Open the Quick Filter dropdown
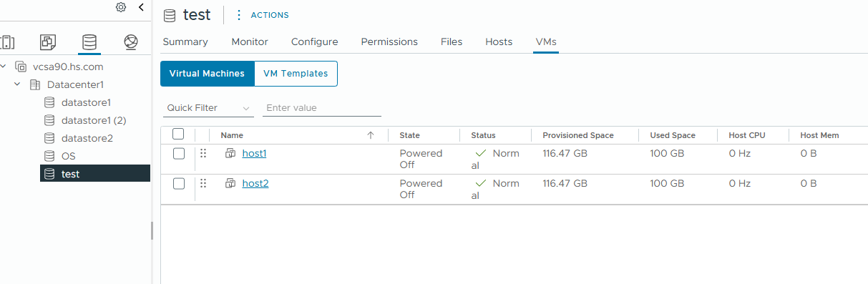This screenshot has width=868, height=284. 208,108
